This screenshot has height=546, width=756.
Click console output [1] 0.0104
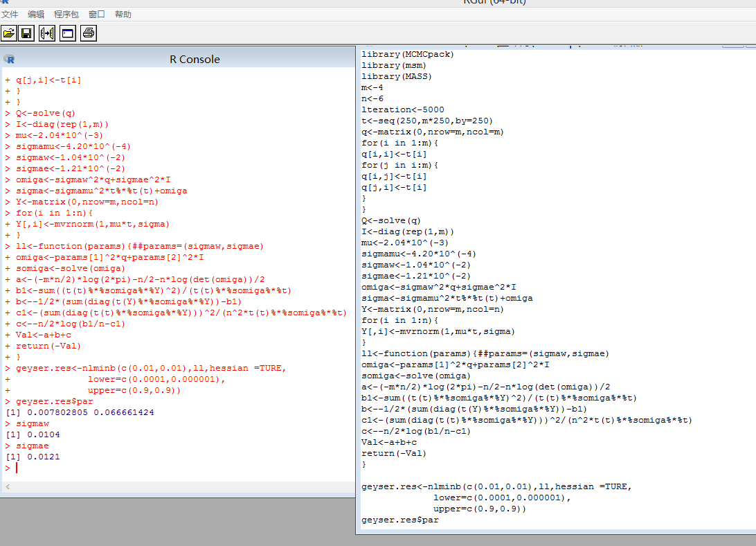click(33, 434)
